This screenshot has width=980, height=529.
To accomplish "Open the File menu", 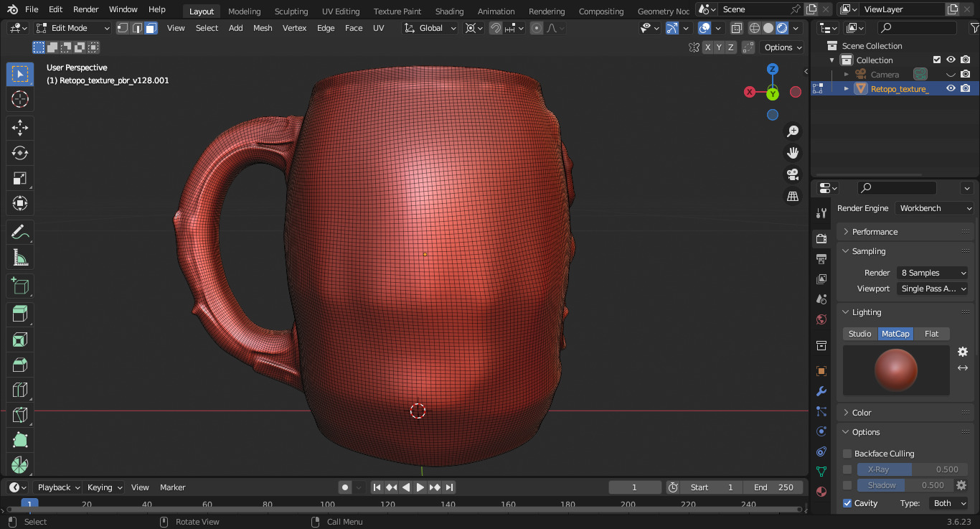I will (x=32, y=9).
